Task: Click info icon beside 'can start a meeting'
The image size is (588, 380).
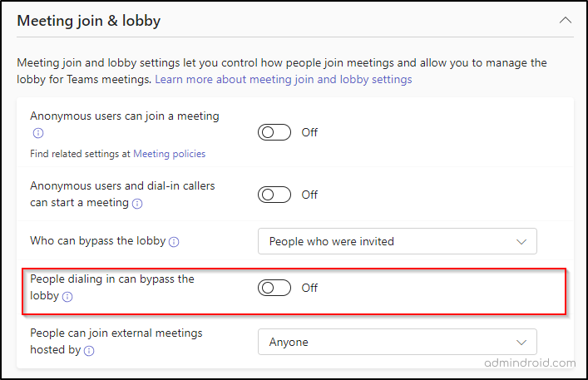Action: 137,203
